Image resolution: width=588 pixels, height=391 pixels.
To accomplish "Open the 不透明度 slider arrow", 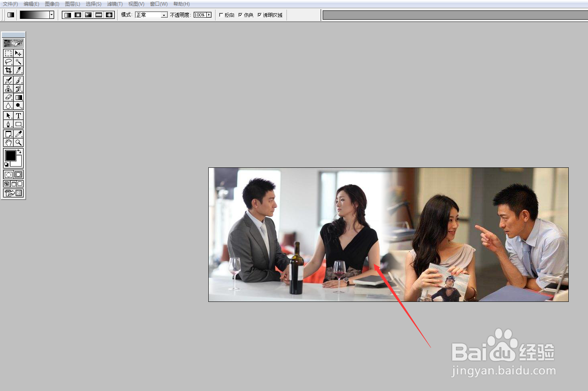I will pos(209,15).
